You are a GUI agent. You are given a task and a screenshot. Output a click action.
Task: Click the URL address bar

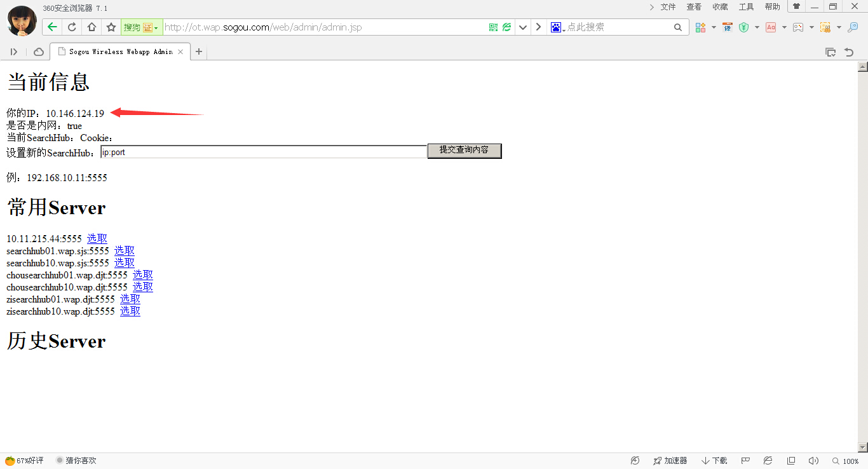[x=324, y=27]
